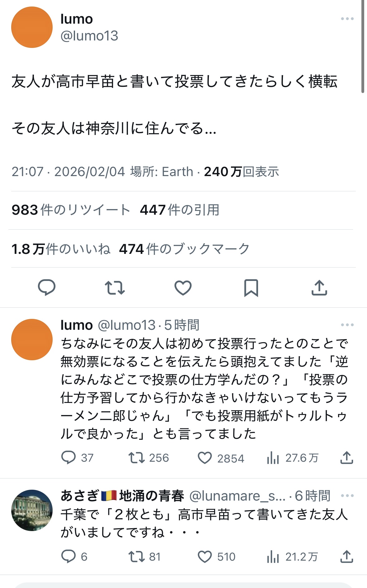Reply to あさぎ's tweet with 6 replies
Viewport: 367px width, 588px height.
[68, 557]
